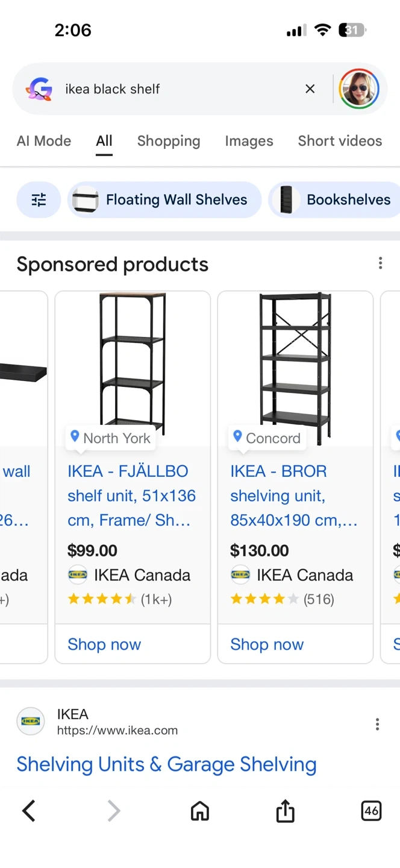Image resolution: width=400 pixels, height=868 pixels.
Task: Tap the share icon
Action: [286, 811]
